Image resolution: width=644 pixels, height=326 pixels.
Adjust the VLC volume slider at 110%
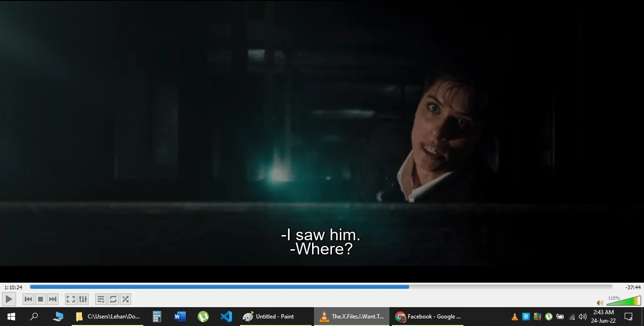(x=624, y=301)
